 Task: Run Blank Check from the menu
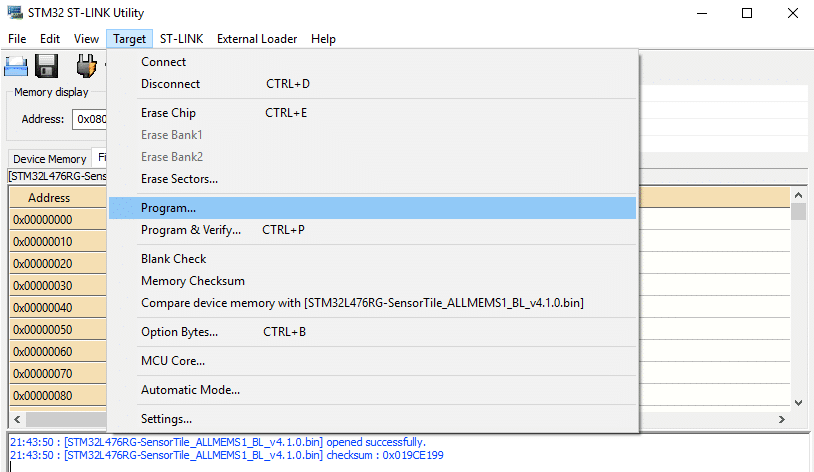coord(173,259)
